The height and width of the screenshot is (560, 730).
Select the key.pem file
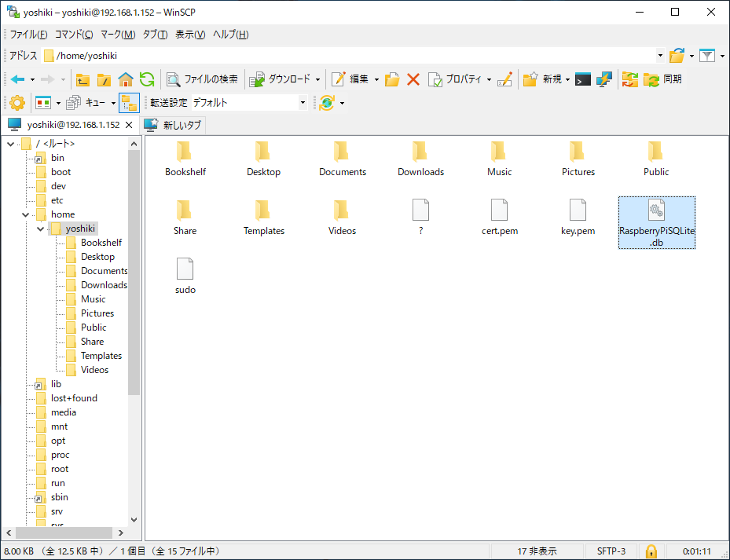click(x=578, y=218)
